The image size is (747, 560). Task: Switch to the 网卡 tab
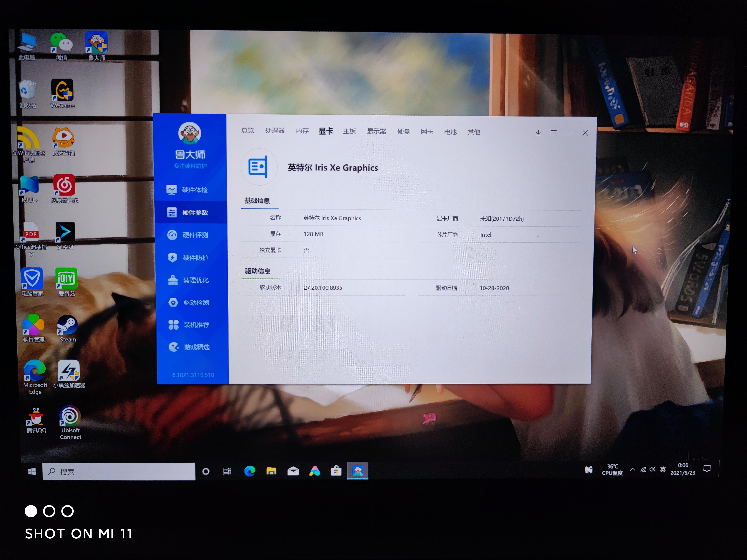point(427,132)
